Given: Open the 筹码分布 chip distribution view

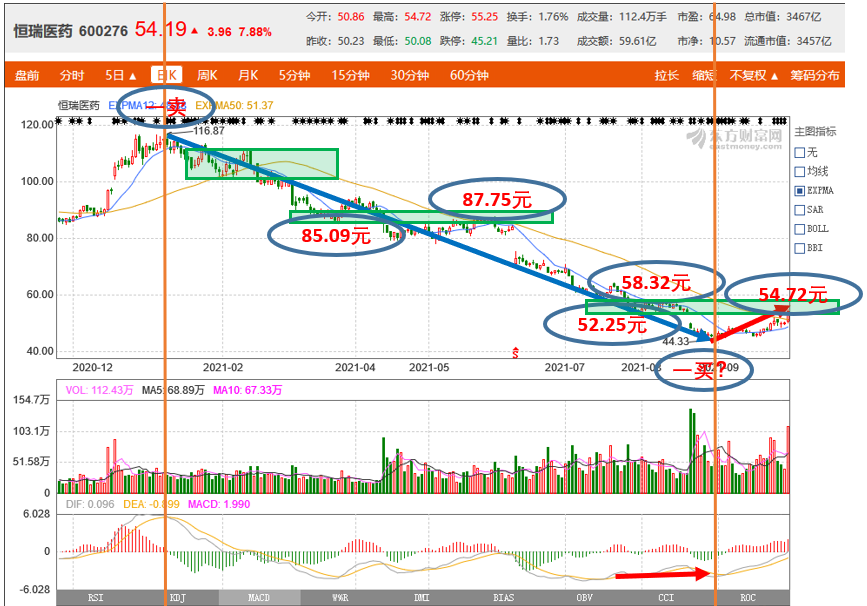Looking at the screenshot, I should pyautogui.click(x=814, y=75).
